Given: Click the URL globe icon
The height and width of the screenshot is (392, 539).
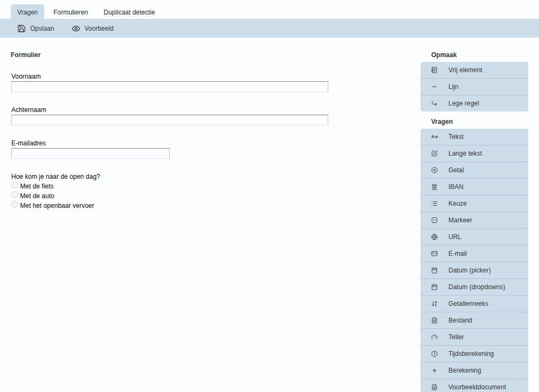Looking at the screenshot, I should click(434, 237).
